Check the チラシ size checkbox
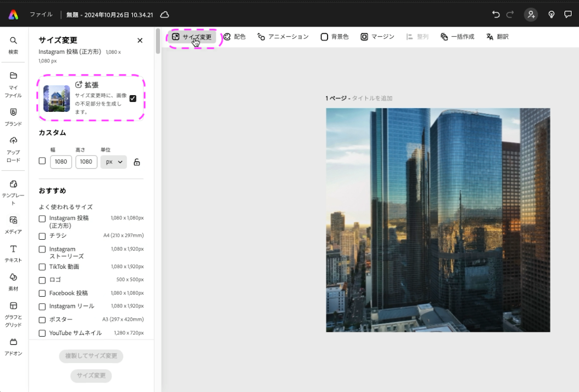Image resolution: width=579 pixels, height=392 pixels. [x=42, y=236]
